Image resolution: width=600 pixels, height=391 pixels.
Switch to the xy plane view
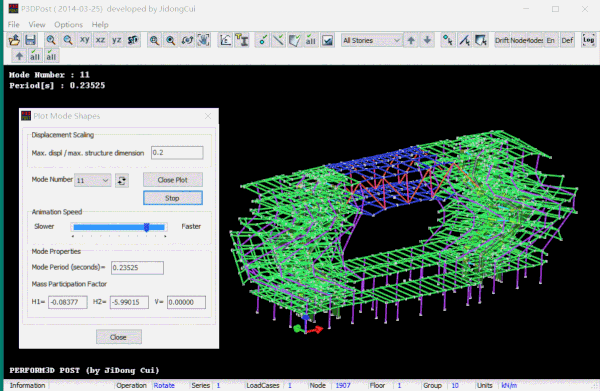pos(84,40)
